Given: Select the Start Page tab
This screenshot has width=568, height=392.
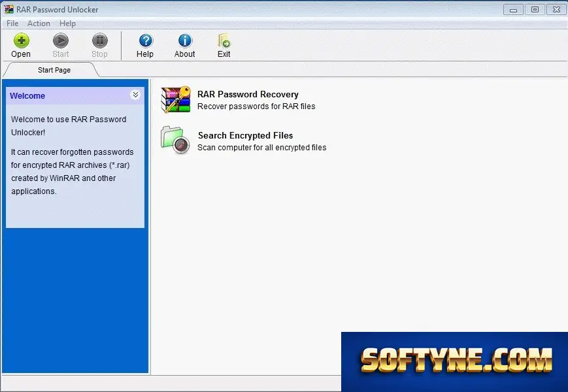Looking at the screenshot, I should tap(54, 70).
